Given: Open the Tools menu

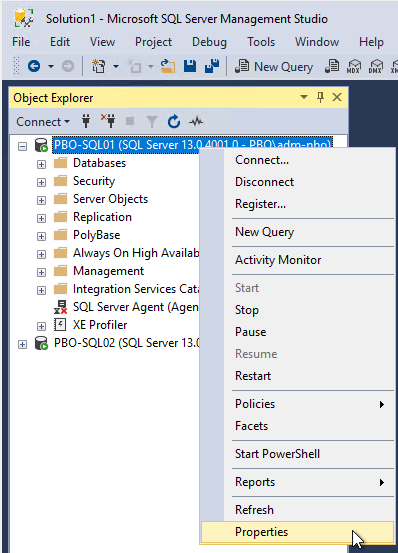Looking at the screenshot, I should tap(261, 42).
